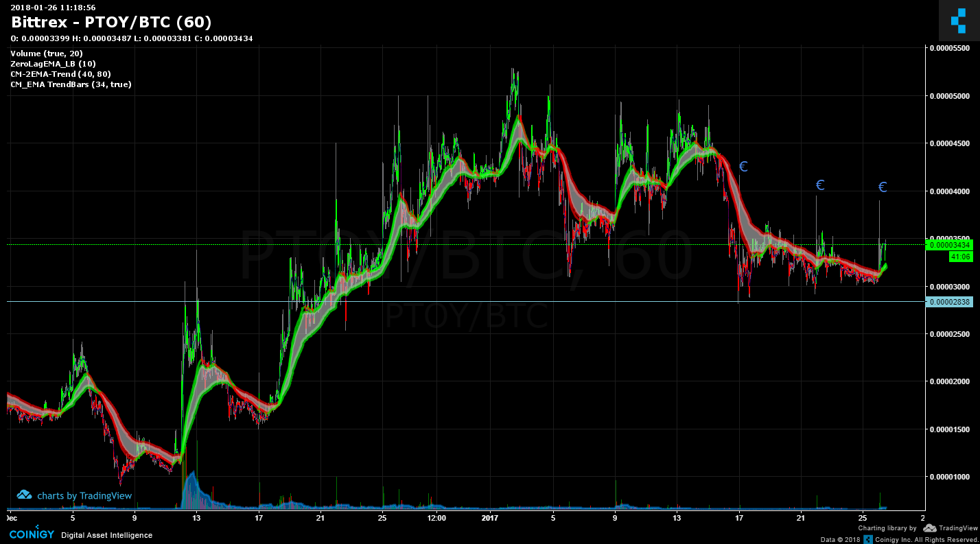Click the 41:06 countdown timer label
980x544 pixels.
coord(959,257)
